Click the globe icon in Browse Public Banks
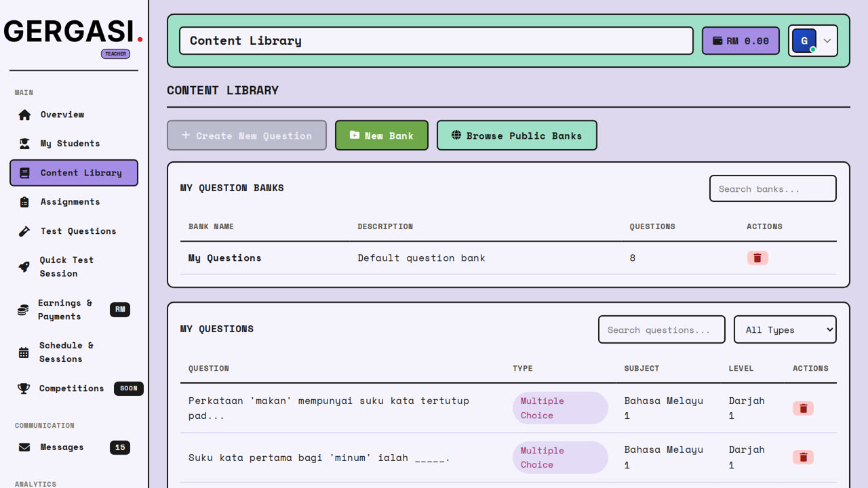This screenshot has height=488, width=868. (456, 136)
